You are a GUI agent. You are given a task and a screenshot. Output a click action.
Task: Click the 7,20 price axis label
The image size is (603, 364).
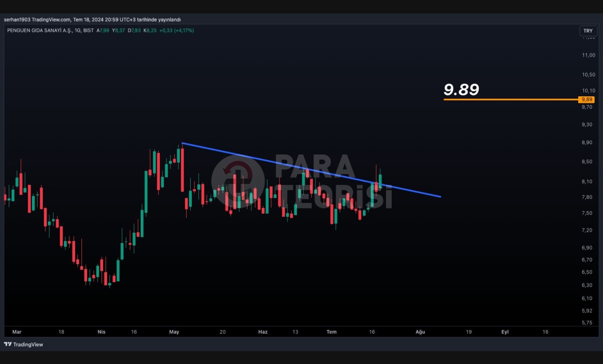(587, 230)
